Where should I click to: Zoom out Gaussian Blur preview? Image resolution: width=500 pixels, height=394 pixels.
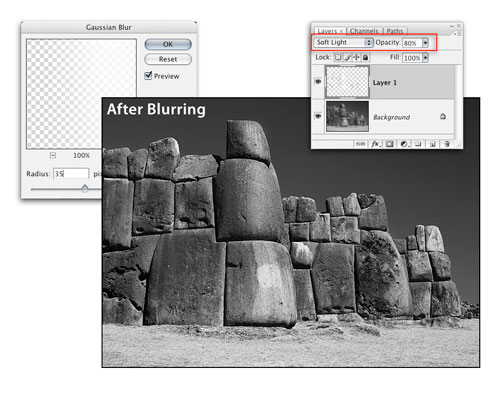[53, 155]
